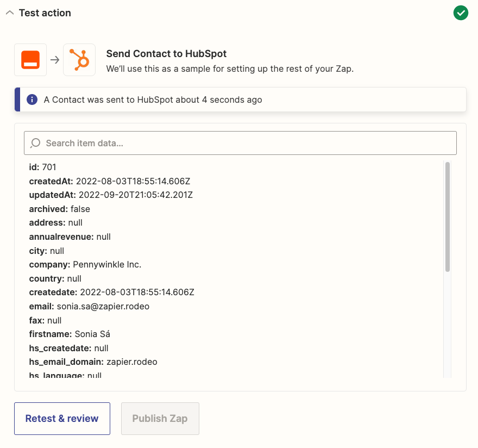Click the Test action heading
The width and height of the screenshot is (478, 448).
point(45,13)
